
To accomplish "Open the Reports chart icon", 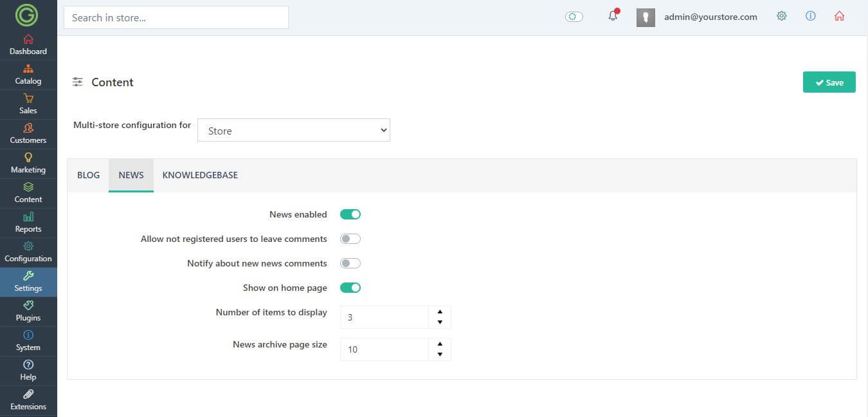I will pyautogui.click(x=28, y=217).
